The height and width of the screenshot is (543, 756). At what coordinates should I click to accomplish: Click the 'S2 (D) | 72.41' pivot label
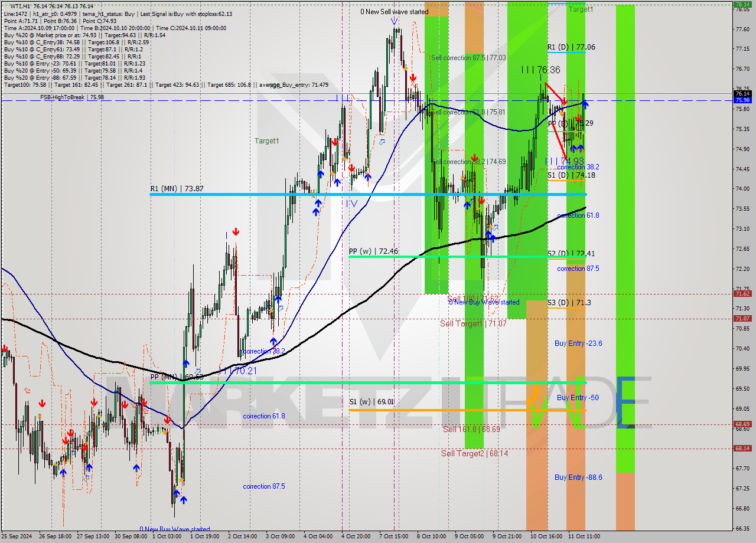point(571,254)
